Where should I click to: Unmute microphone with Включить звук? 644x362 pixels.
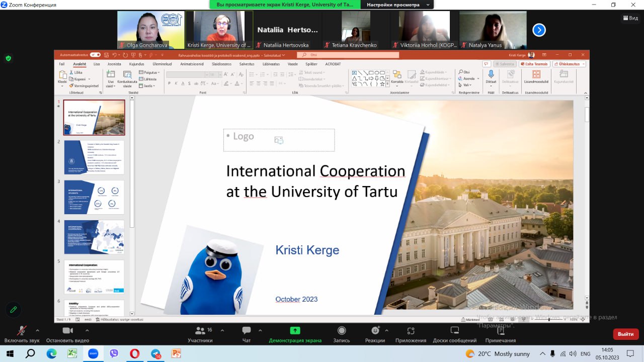point(21,334)
